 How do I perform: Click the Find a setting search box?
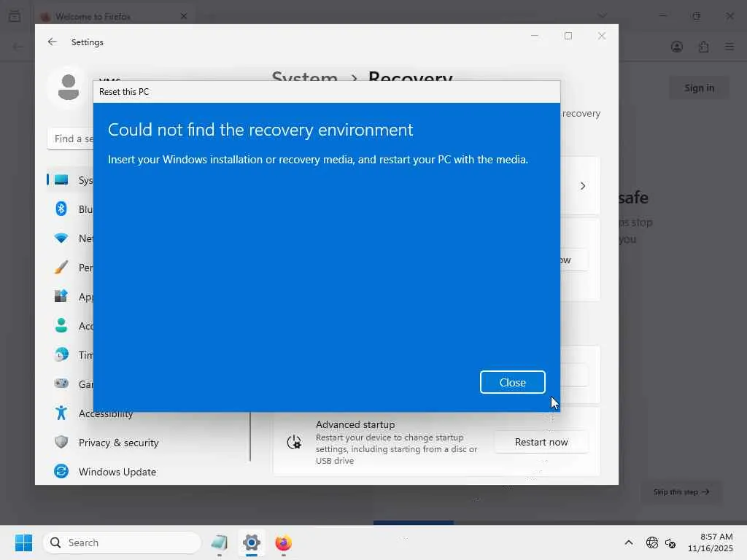71,139
